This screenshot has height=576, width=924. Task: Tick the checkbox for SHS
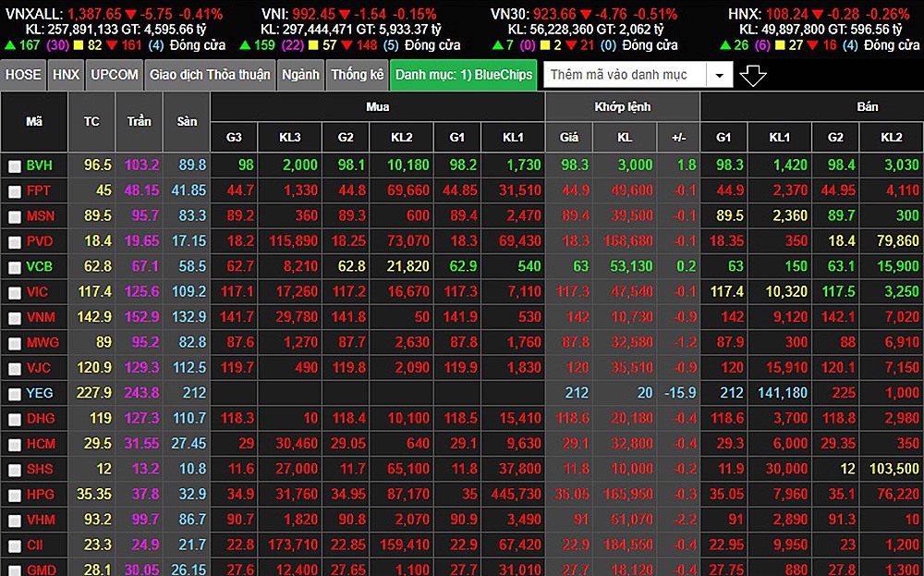click(15, 471)
